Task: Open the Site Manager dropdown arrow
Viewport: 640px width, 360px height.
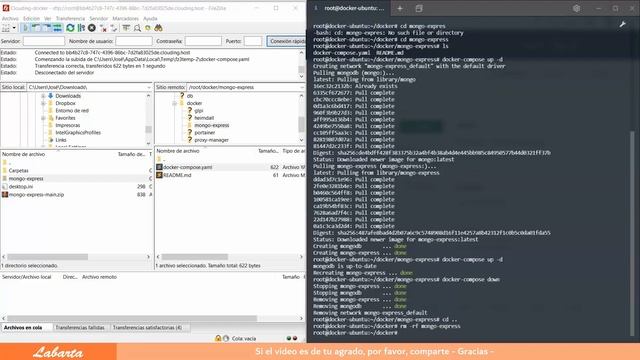Action: click(x=14, y=28)
